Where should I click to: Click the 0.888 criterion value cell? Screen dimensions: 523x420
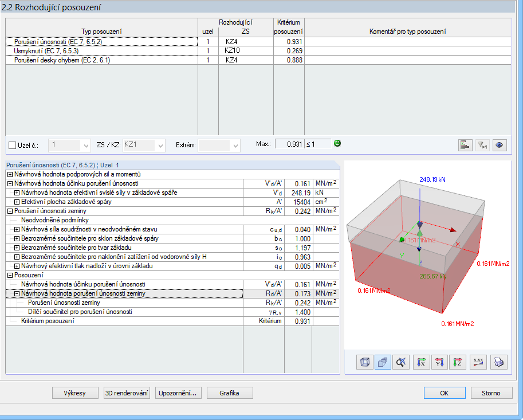289,60
